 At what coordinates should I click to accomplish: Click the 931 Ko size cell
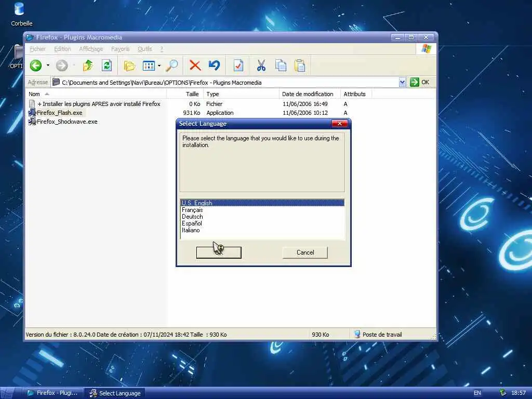click(191, 113)
